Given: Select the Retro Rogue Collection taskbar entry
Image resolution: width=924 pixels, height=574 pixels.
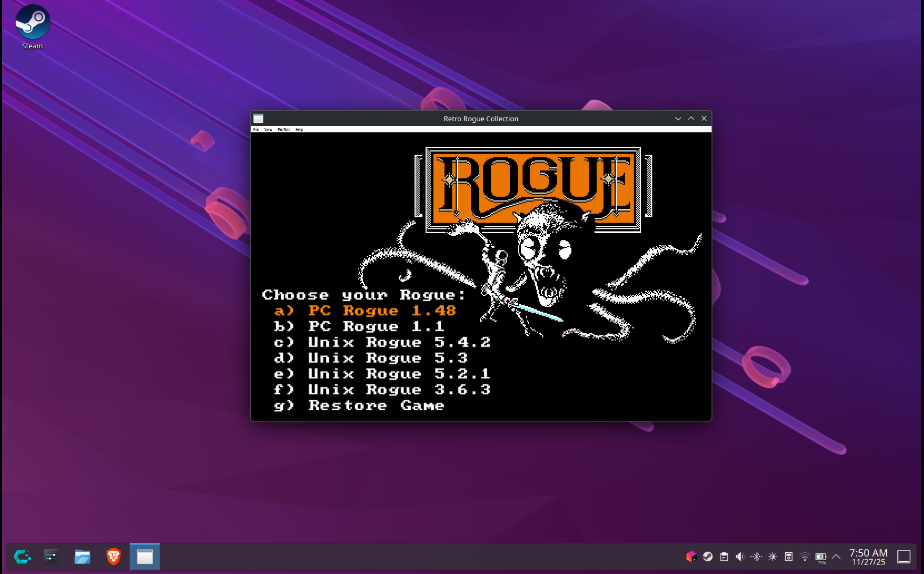Looking at the screenshot, I should [x=145, y=556].
